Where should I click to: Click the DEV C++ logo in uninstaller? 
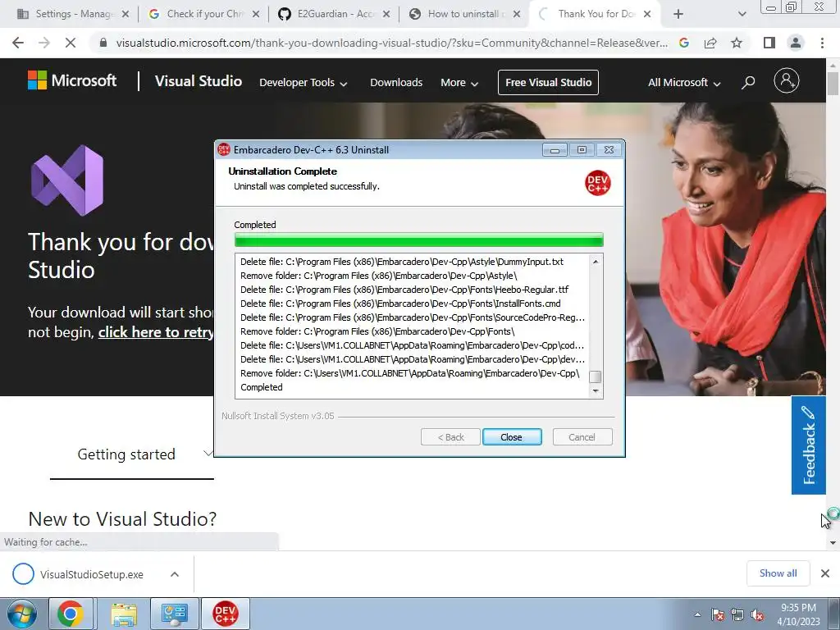point(597,183)
